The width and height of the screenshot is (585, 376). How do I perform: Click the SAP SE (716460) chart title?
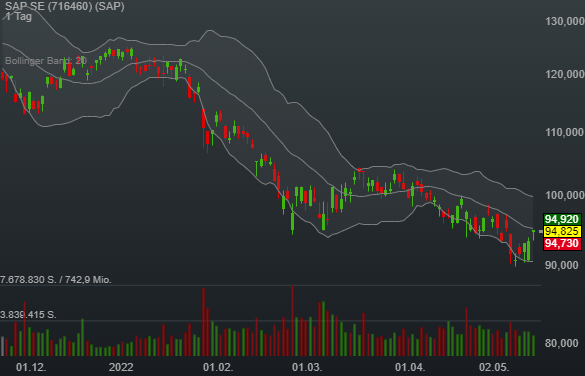pyautogui.click(x=65, y=6)
